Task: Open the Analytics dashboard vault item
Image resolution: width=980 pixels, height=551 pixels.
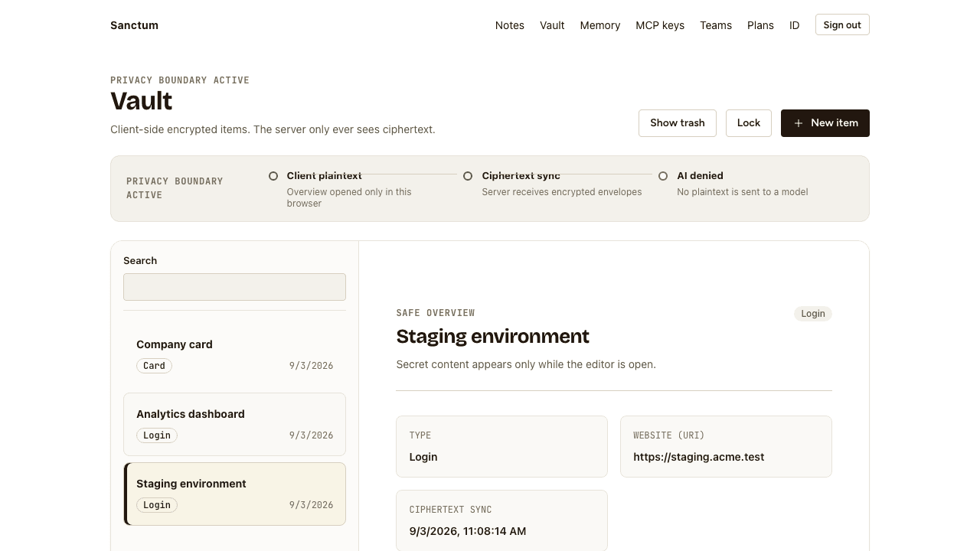Action: tap(234, 425)
